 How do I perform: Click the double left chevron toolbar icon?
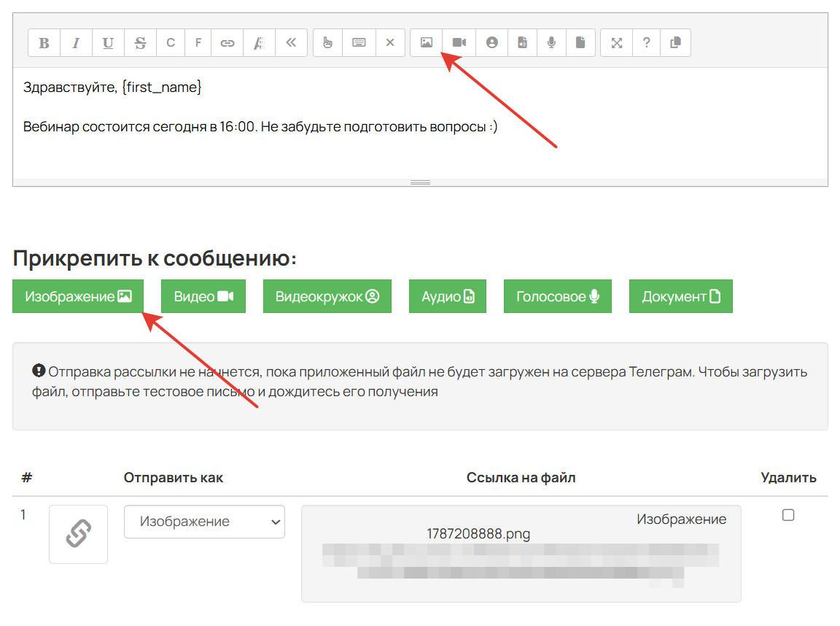click(291, 43)
